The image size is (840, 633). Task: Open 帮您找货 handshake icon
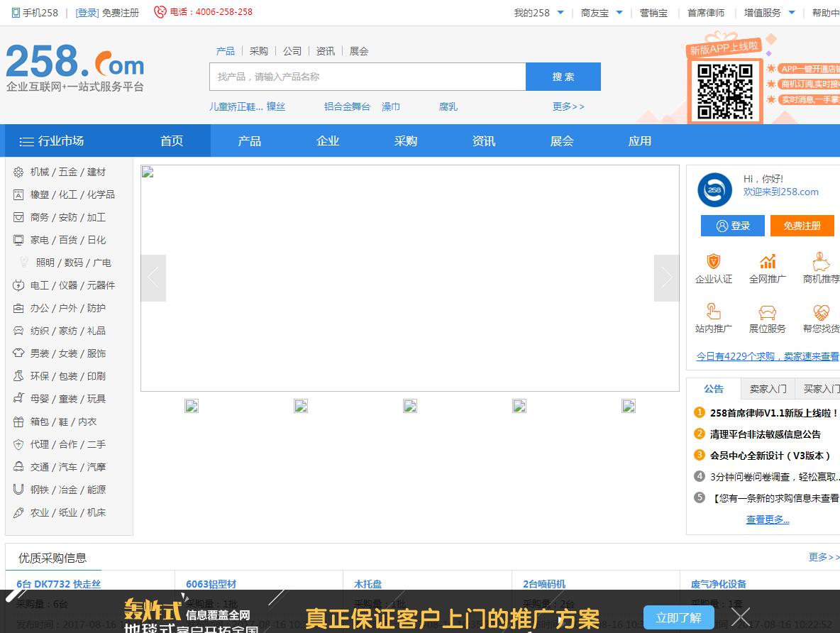coord(822,312)
